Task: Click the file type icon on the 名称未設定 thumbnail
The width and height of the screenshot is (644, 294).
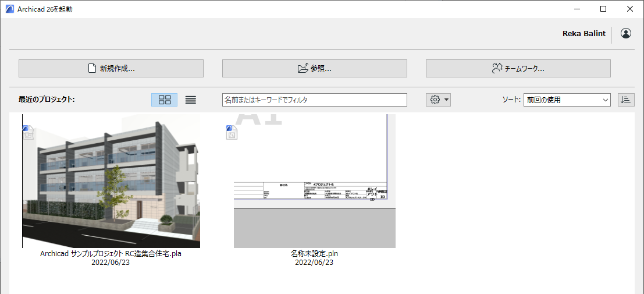Action: point(232,133)
